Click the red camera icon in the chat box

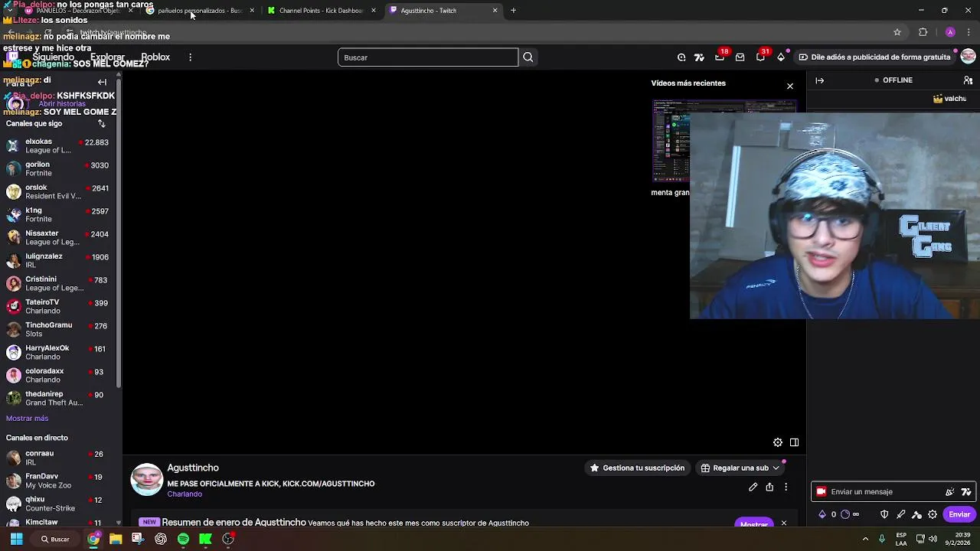pos(822,492)
